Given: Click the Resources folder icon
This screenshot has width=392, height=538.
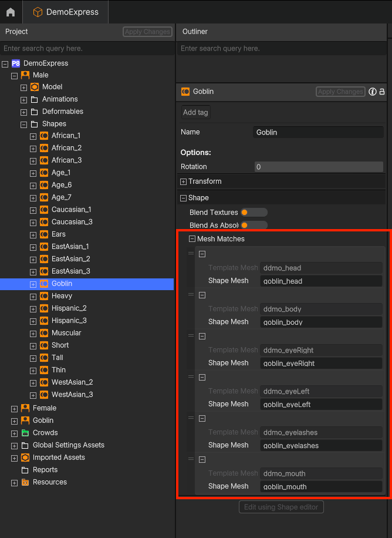Looking at the screenshot, I should coord(25,482).
